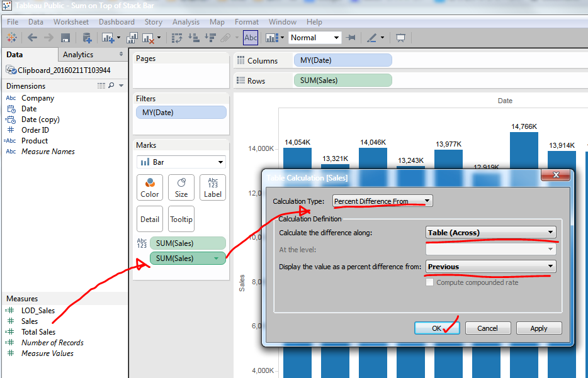Click the Detail marks button
Image resolution: width=588 pixels, height=378 pixels.
[150, 219]
